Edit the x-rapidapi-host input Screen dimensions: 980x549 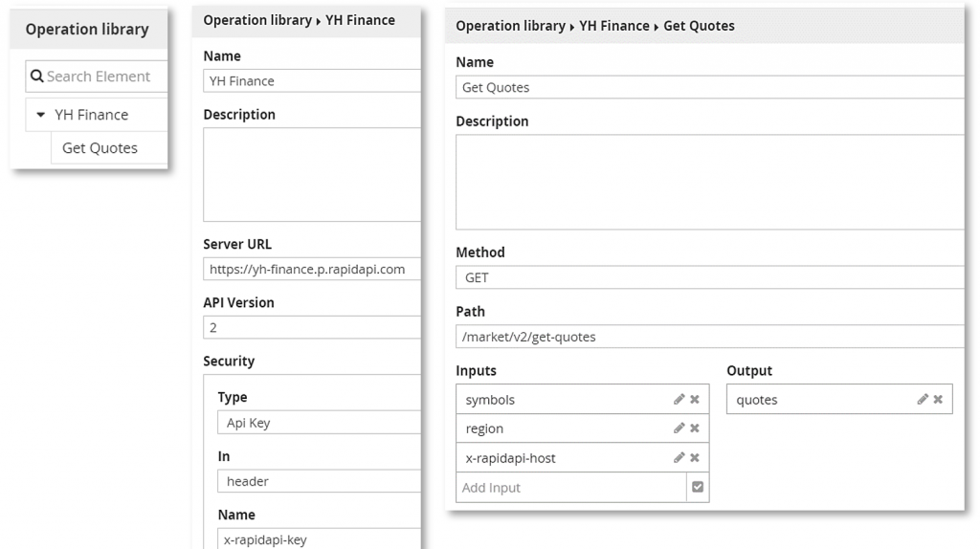(679, 458)
